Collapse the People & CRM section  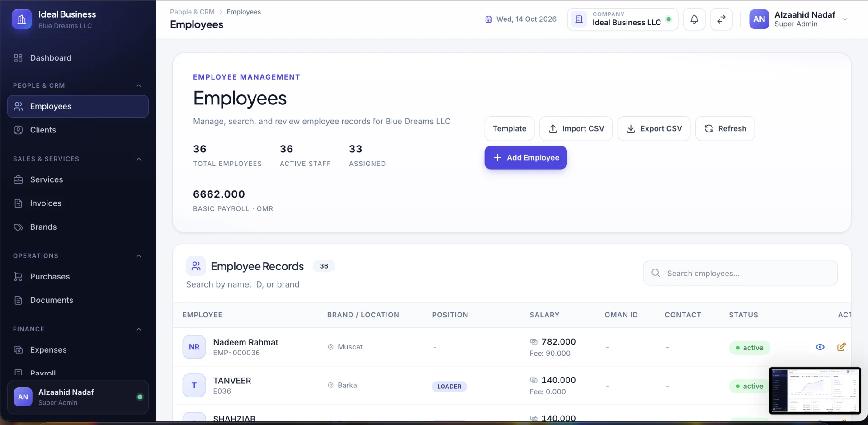pyautogui.click(x=139, y=86)
